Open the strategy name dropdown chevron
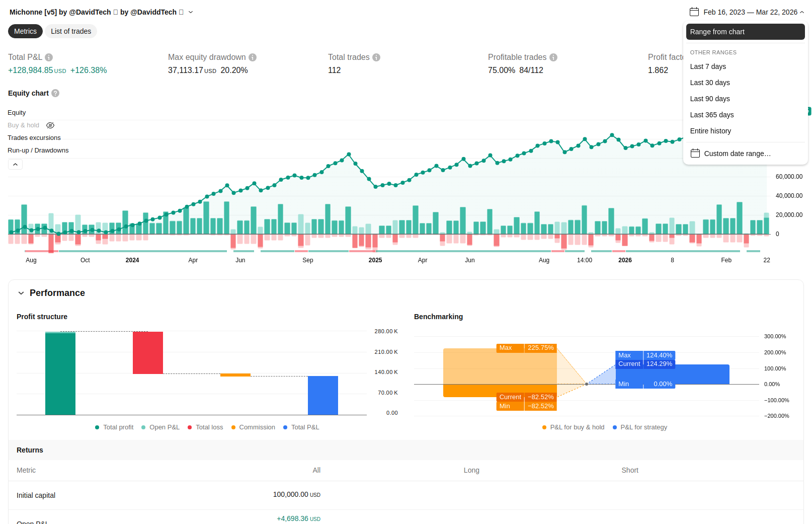This screenshot has height=524, width=812. click(191, 12)
